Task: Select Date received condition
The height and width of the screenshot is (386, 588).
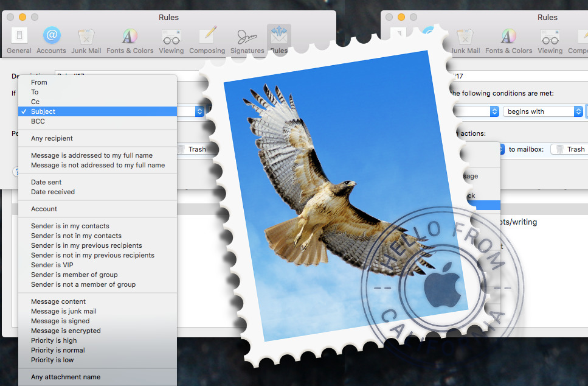Action: 97,192
